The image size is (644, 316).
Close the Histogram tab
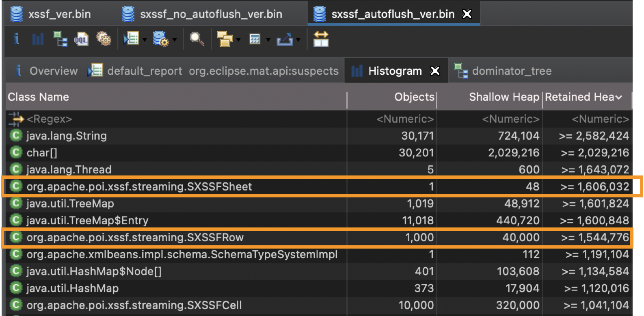435,71
